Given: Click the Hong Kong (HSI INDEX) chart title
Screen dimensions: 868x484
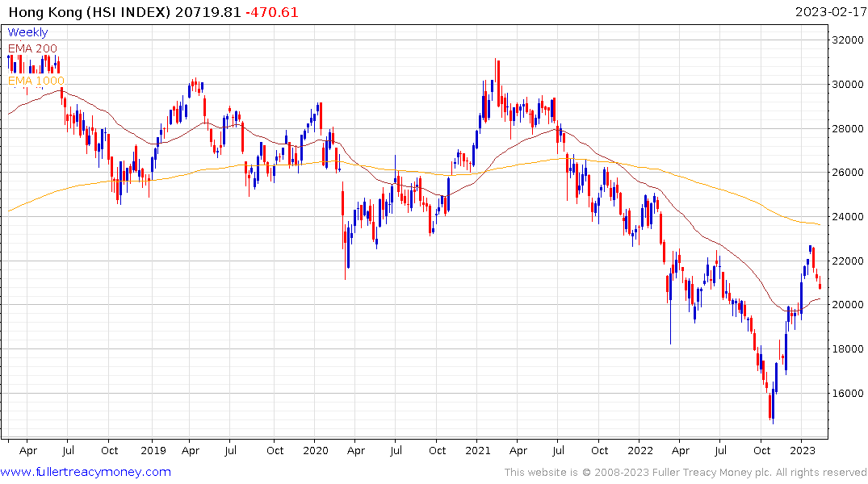Looking at the screenshot, I should click(90, 12).
